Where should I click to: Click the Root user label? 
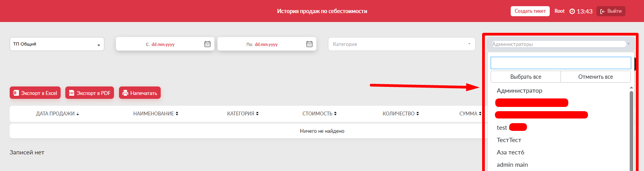(559, 11)
